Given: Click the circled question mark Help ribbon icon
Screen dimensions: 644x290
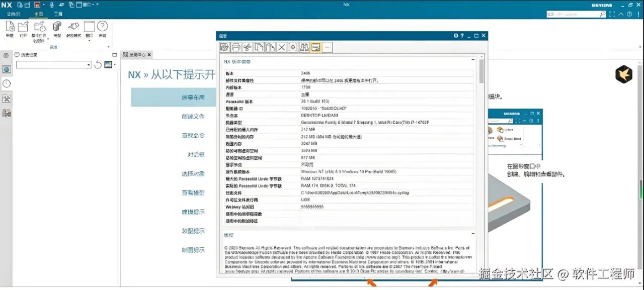Looking at the screenshot, I should [x=103, y=26].
